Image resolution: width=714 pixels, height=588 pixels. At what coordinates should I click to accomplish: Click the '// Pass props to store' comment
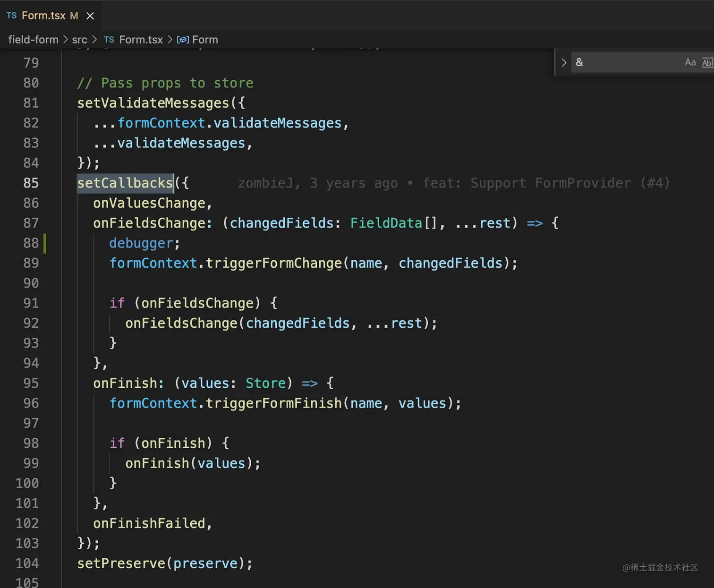[165, 83]
